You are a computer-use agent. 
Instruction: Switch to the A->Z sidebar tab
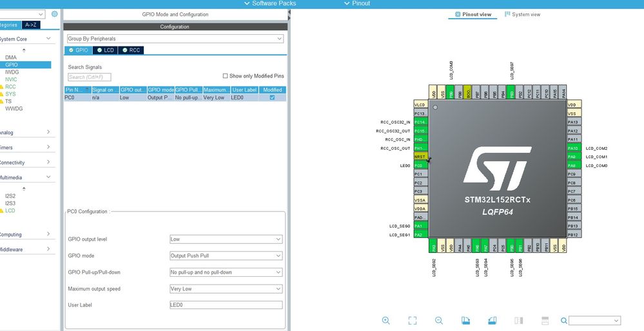point(31,25)
